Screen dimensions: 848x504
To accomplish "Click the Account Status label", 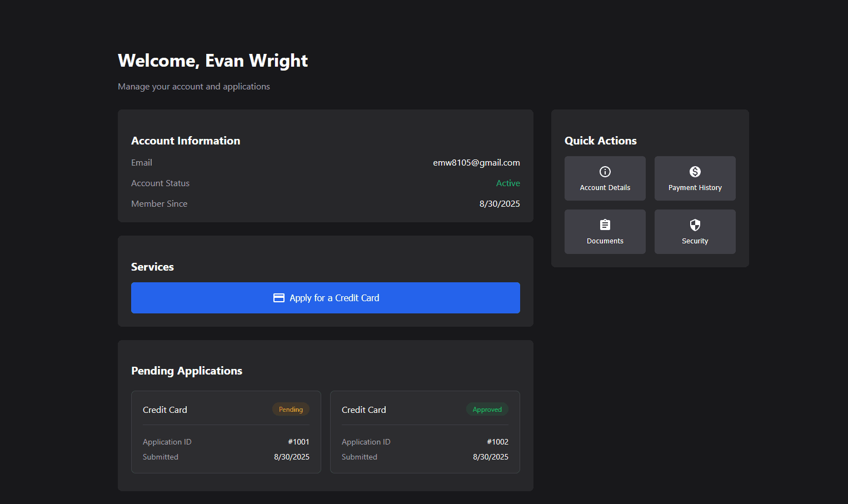I will coord(160,183).
